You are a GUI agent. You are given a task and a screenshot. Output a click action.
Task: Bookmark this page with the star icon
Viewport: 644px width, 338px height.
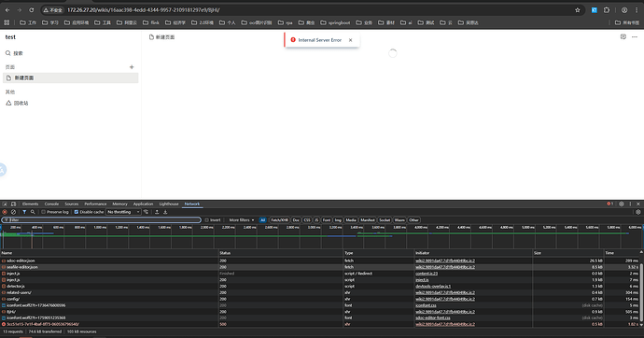(577, 10)
